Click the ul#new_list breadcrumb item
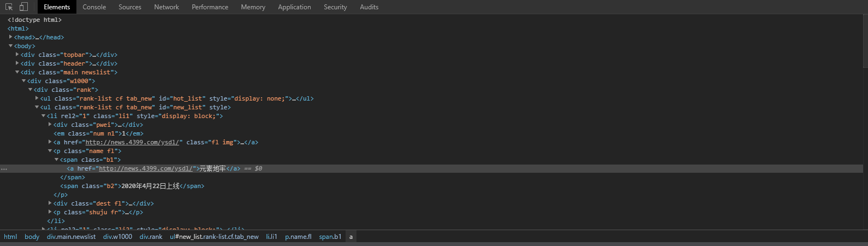 (x=214, y=237)
